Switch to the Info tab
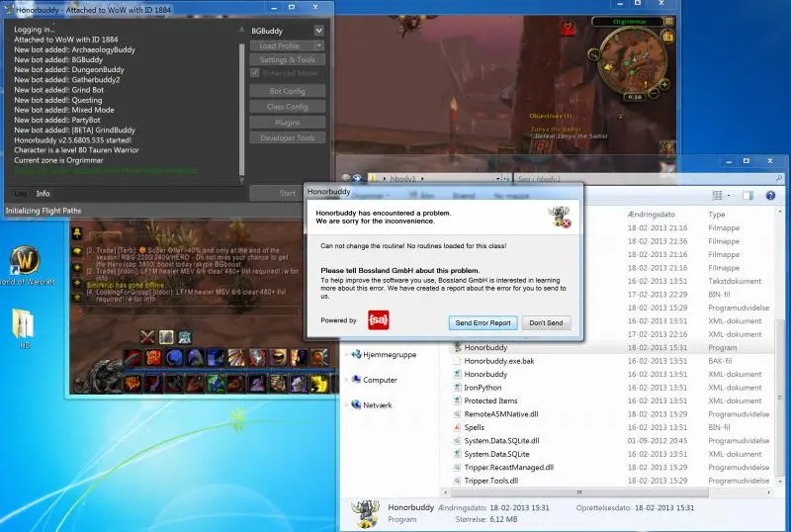This screenshot has width=791, height=532. coord(44,194)
